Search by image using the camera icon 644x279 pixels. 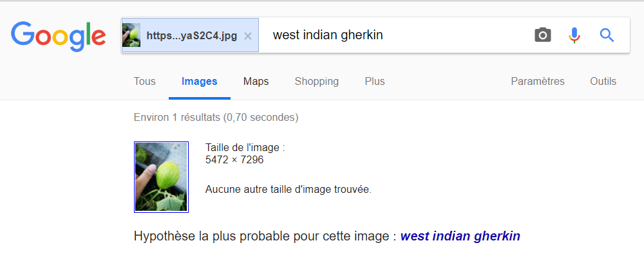[x=543, y=35]
